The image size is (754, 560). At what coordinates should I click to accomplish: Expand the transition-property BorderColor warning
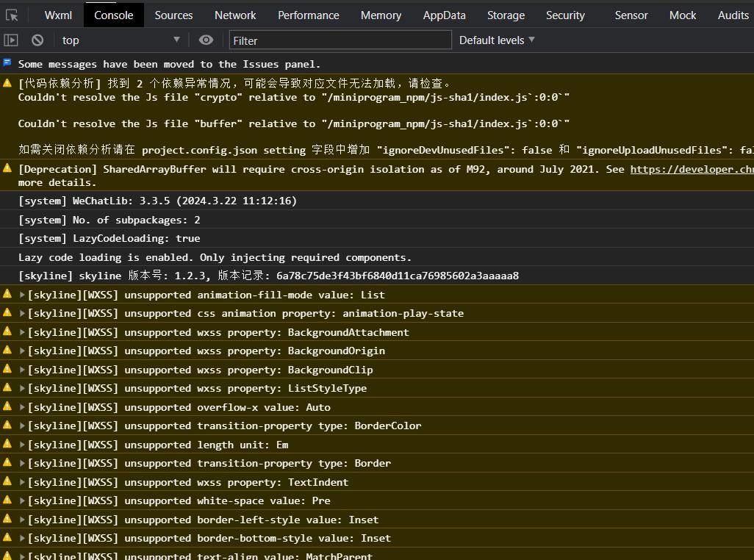21,426
